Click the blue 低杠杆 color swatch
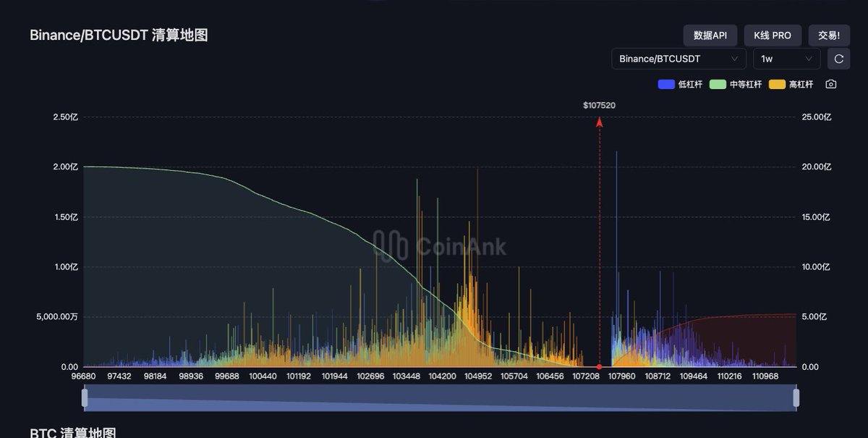Screen dimensions: 868x438 (x=666, y=84)
